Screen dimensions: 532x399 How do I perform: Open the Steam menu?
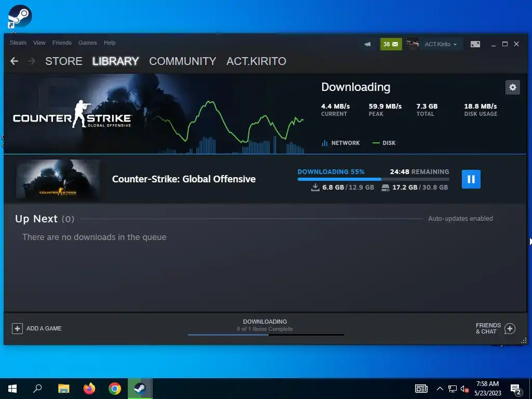[18, 43]
